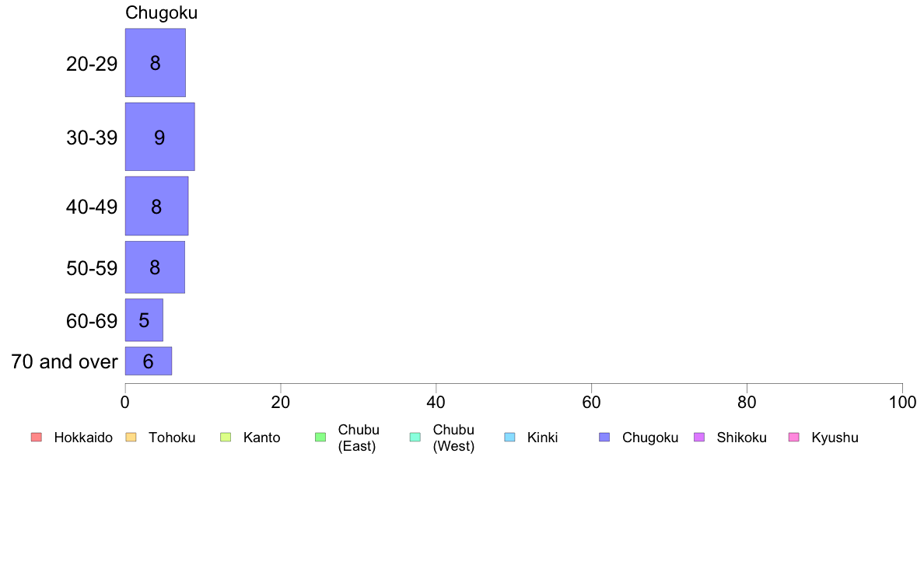Select the 60-69 bar showing 5
This screenshot has height=572, width=924.
pos(144,320)
